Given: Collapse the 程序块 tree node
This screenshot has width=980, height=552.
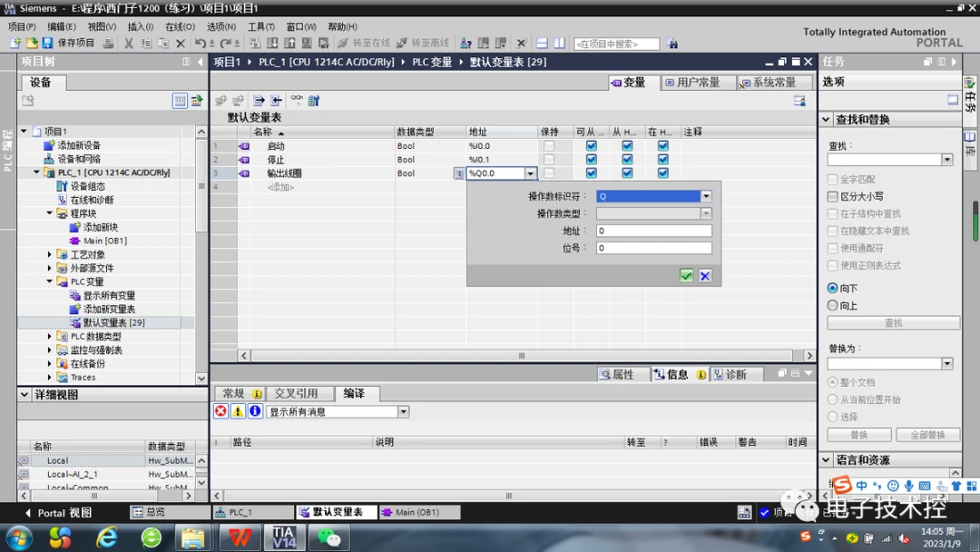Looking at the screenshot, I should [49, 213].
